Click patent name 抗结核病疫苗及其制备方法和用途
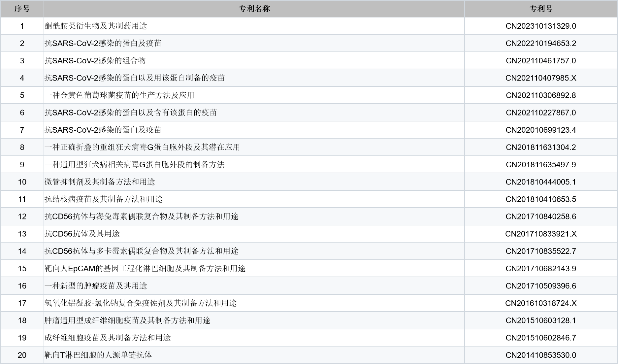Image resolution: width=618 pixels, height=364 pixels. click(104, 199)
